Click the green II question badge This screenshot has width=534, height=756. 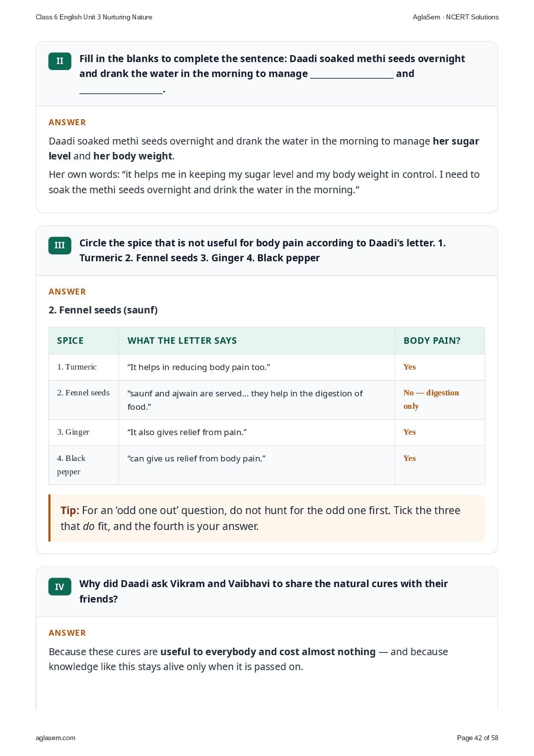pos(60,61)
